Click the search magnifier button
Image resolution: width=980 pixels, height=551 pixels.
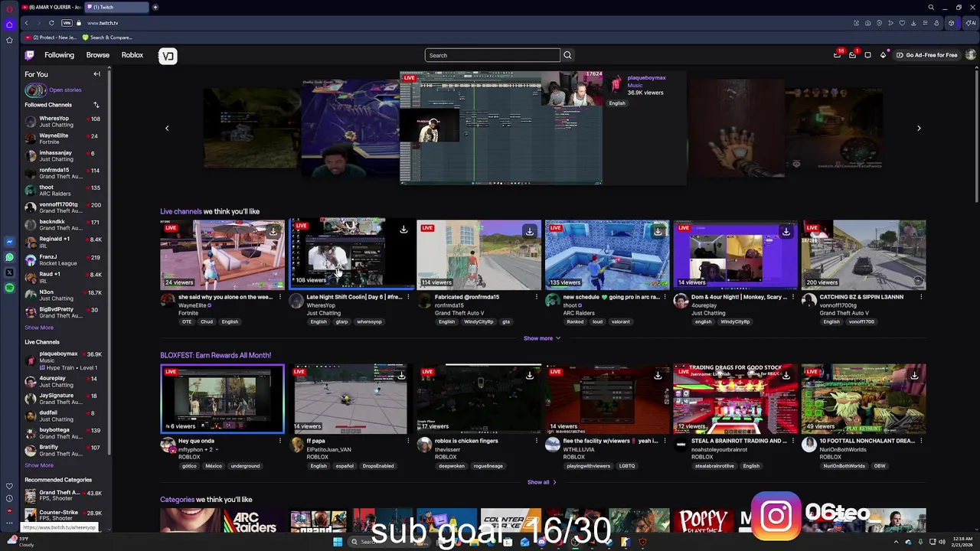[x=567, y=55]
